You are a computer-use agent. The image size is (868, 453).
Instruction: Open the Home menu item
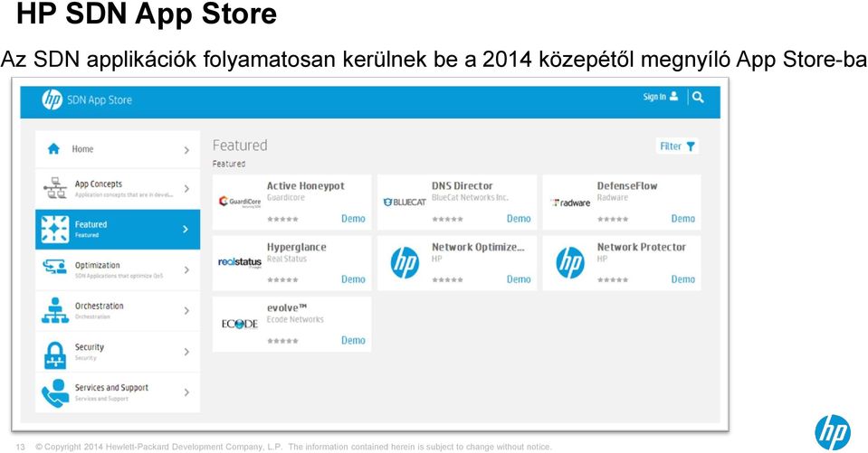pyautogui.click(x=118, y=149)
